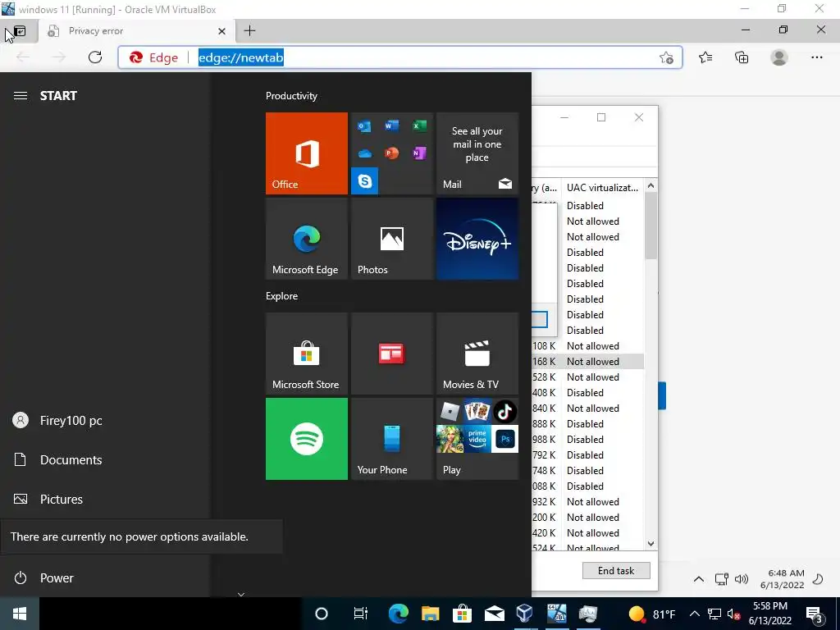This screenshot has height=630, width=840.
Task: Click Task Manager scroll down arrow
Action: point(651,544)
